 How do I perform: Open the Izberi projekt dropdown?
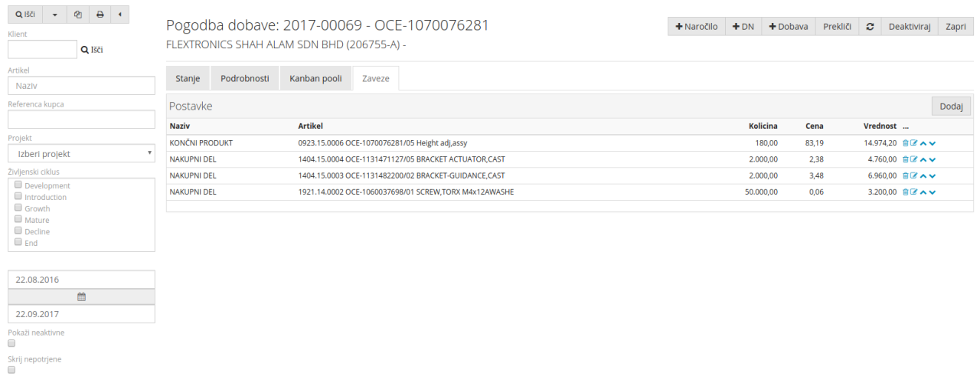click(81, 153)
